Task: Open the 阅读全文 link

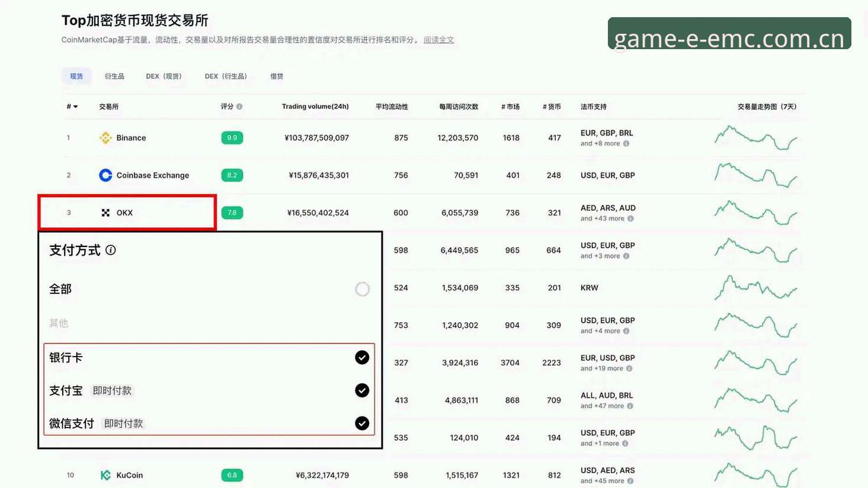Action: 438,40
